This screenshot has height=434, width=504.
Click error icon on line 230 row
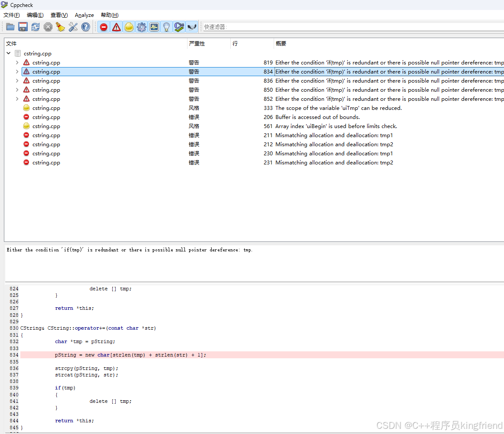(26, 153)
